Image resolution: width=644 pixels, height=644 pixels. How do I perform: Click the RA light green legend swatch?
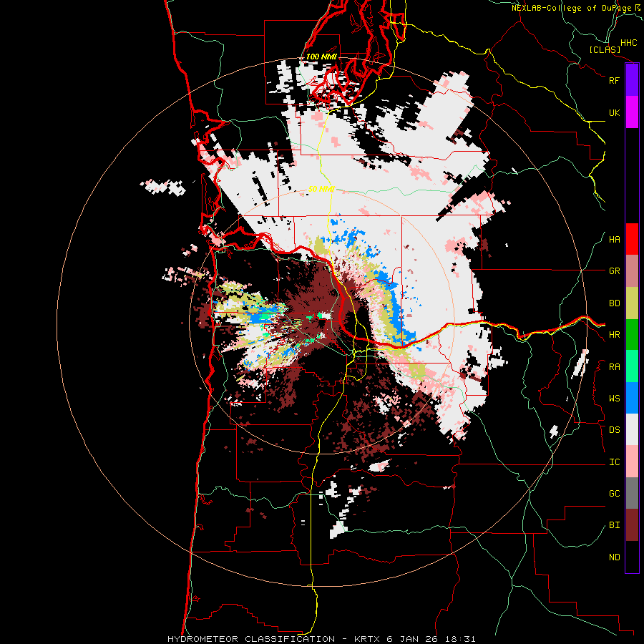pos(632,366)
